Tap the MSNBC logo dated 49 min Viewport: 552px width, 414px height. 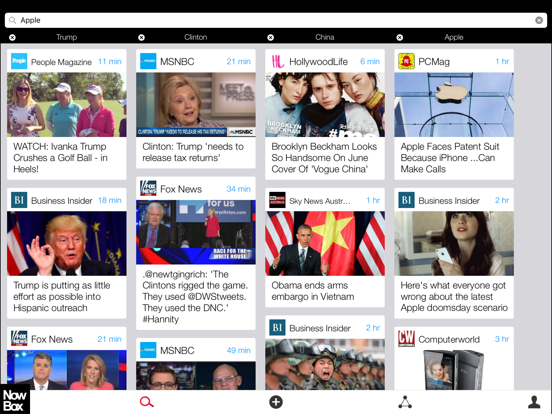[148, 350]
